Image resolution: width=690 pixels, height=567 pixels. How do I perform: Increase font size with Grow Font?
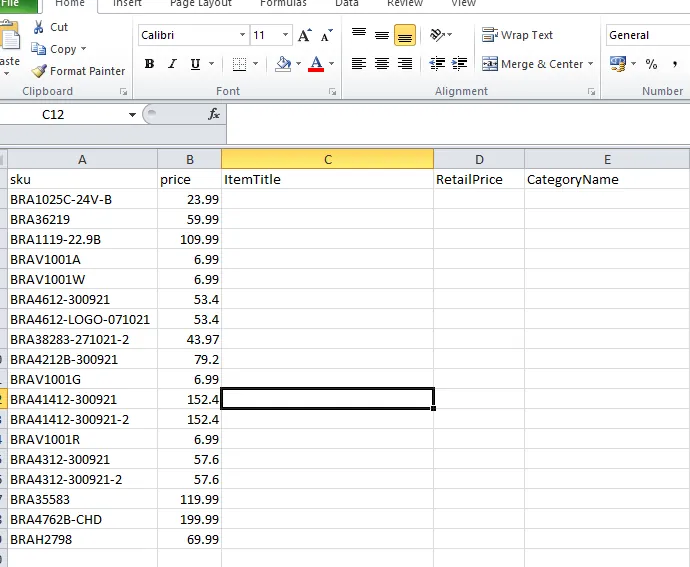[x=305, y=35]
